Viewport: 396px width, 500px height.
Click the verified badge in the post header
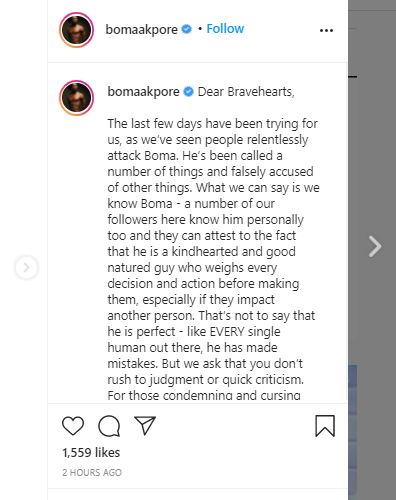point(186,29)
